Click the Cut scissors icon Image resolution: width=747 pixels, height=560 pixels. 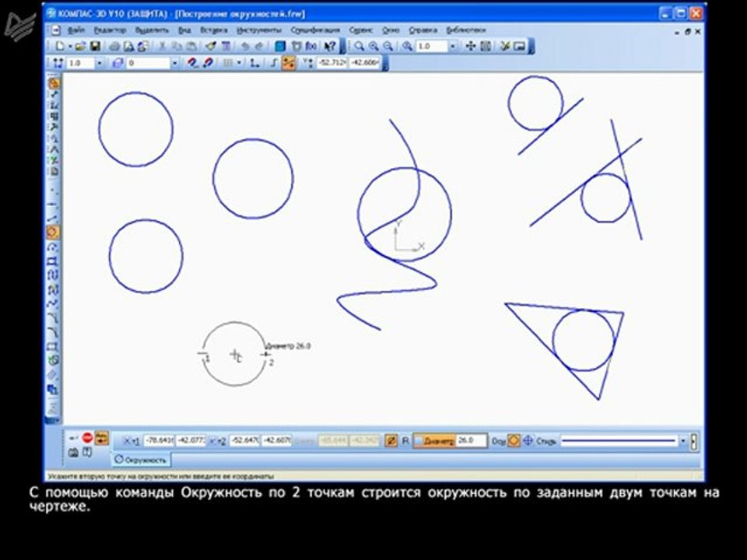pos(162,46)
